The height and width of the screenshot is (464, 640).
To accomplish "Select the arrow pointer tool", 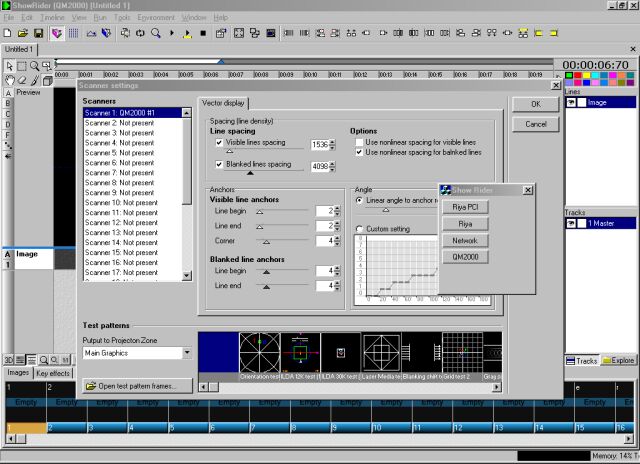I will (9, 66).
